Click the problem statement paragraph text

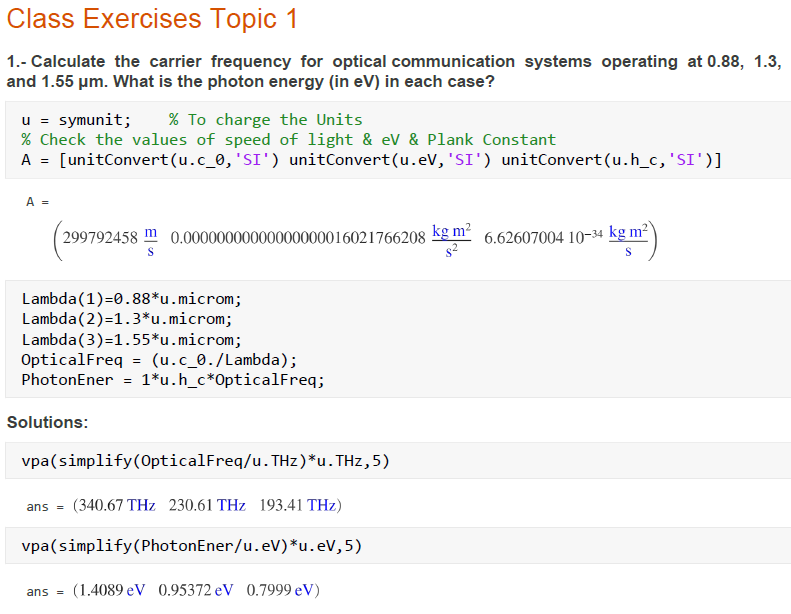[x=394, y=71]
